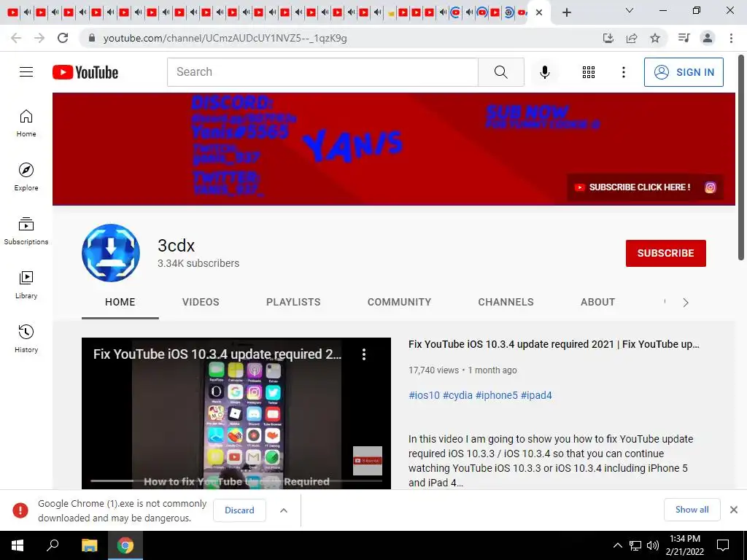Expand the download item options caret
Image resolution: width=747 pixels, height=560 pixels.
[x=284, y=510]
